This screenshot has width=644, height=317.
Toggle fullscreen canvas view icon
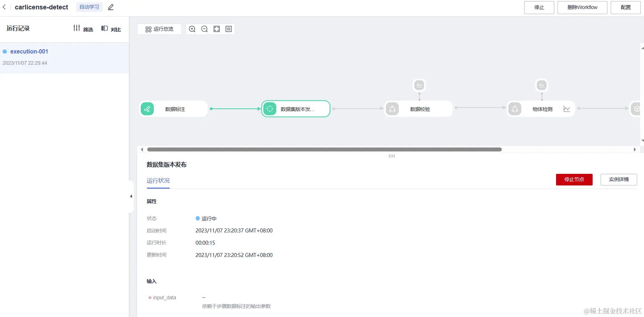point(217,29)
